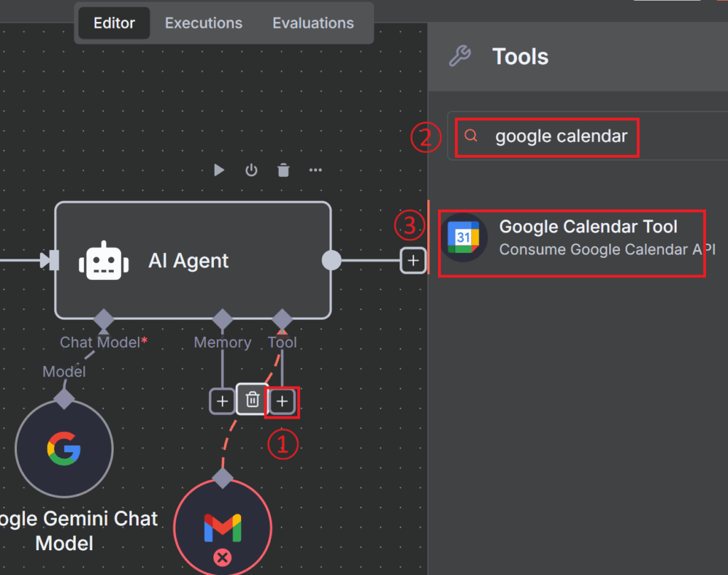
Task: Add memory with plus button under Memory
Action: pos(222,402)
